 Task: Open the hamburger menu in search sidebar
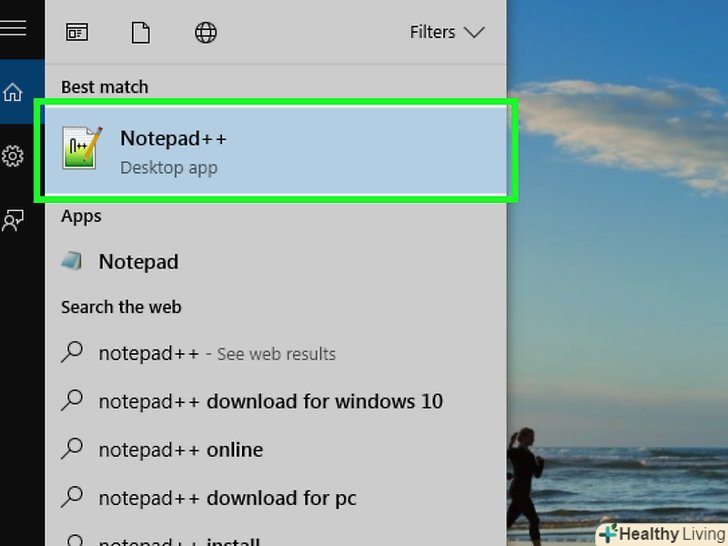point(13,27)
